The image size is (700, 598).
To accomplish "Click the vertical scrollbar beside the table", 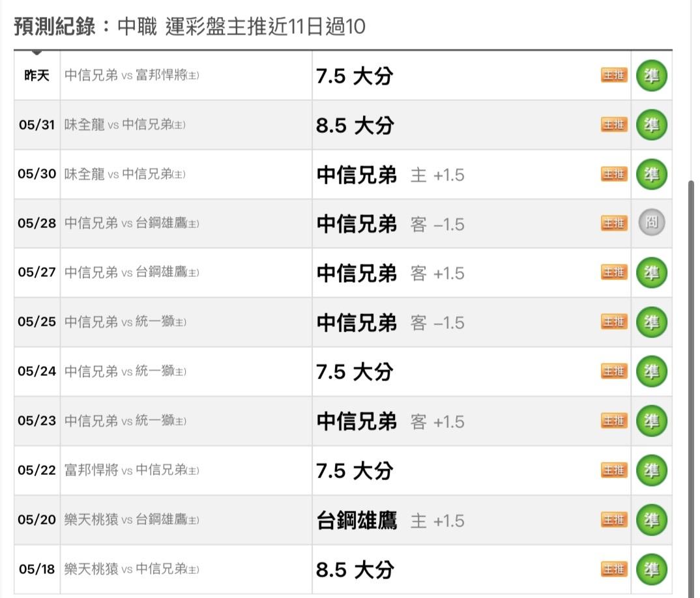I will coord(691,388).
